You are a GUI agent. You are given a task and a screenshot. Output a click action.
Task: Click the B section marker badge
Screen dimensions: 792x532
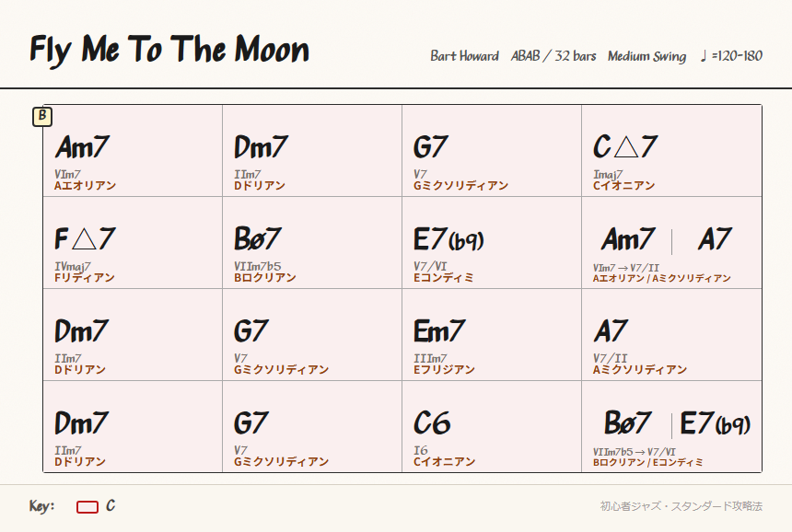click(42, 116)
